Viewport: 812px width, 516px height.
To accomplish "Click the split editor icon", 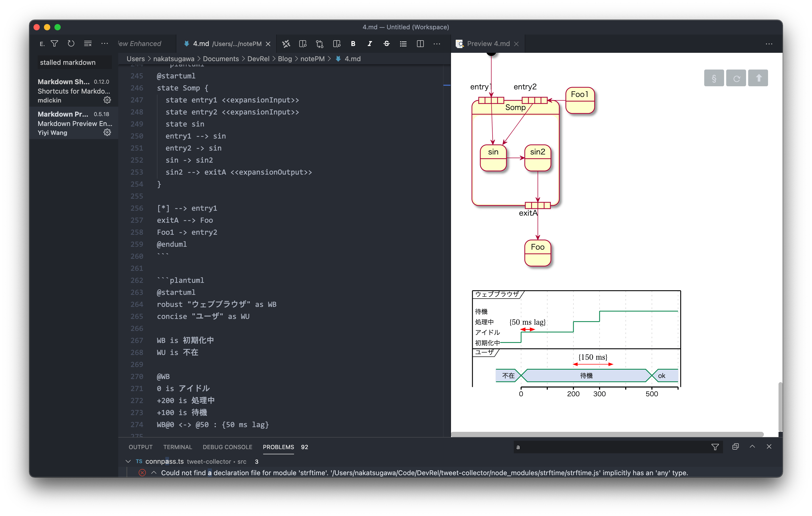I will point(420,43).
